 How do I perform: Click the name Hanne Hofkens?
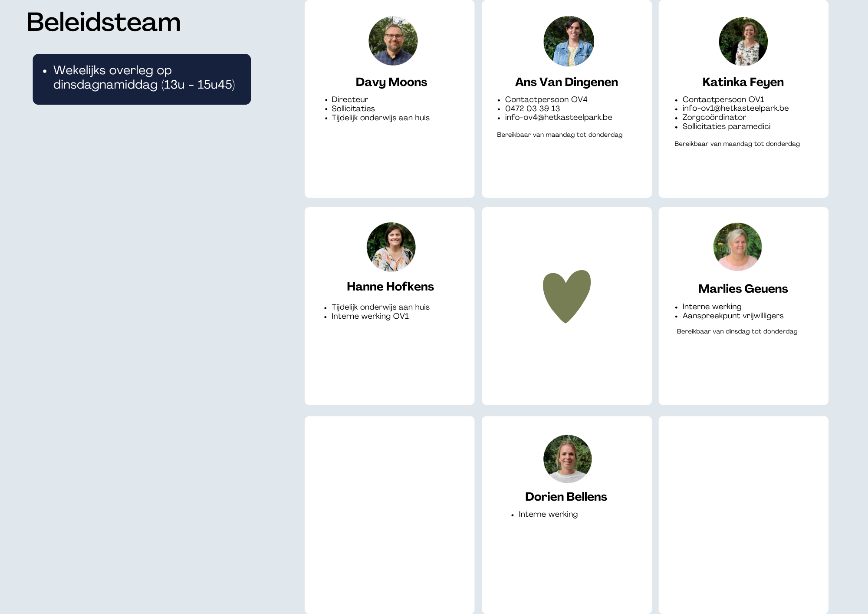(x=390, y=287)
